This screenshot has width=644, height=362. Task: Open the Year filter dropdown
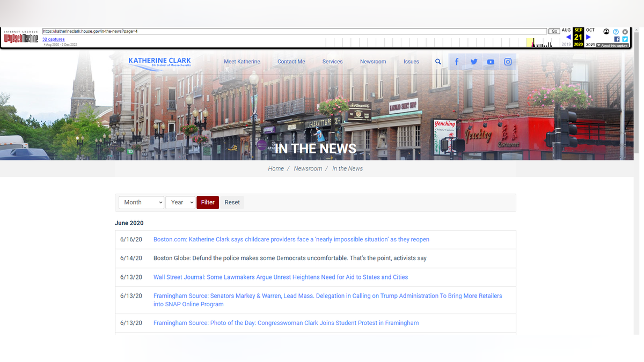[180, 202]
